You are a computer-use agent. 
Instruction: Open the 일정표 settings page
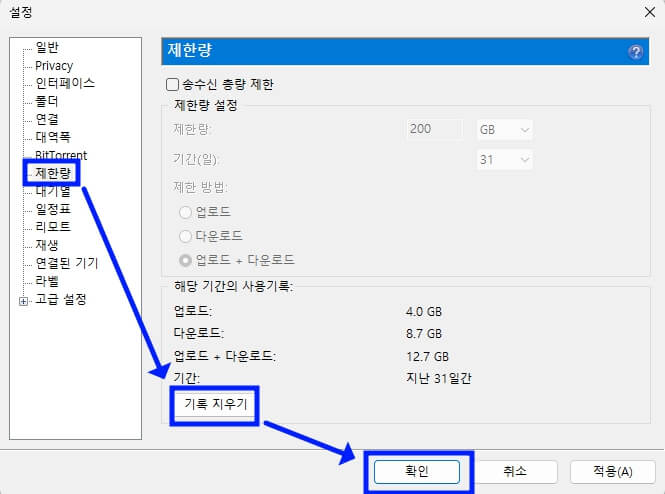[x=53, y=209]
